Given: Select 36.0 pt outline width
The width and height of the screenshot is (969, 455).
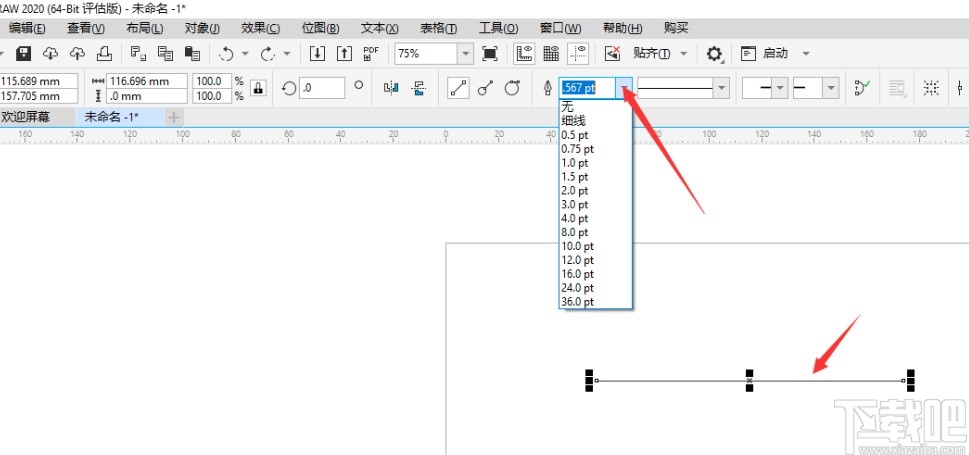Looking at the screenshot, I should click(595, 302).
